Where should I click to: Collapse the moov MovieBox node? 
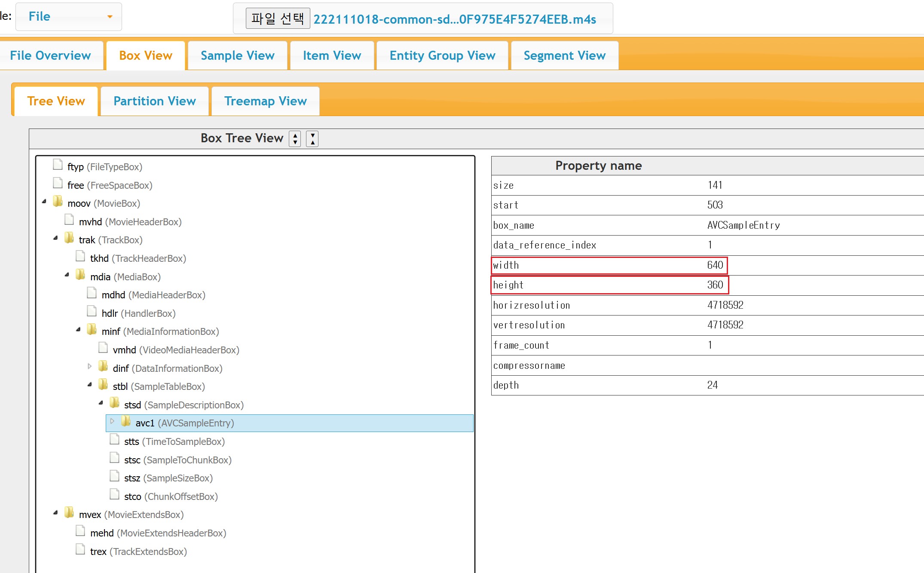[x=44, y=202]
